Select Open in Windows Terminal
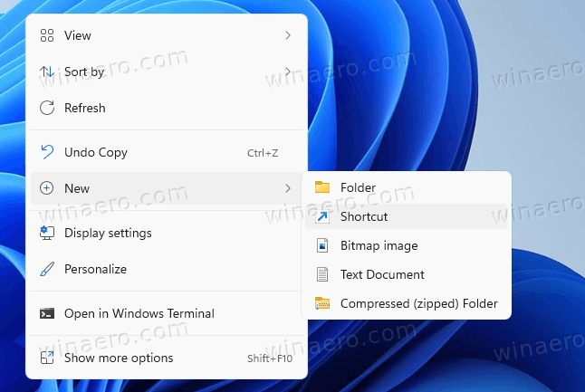This screenshot has height=392, width=585. [x=139, y=313]
